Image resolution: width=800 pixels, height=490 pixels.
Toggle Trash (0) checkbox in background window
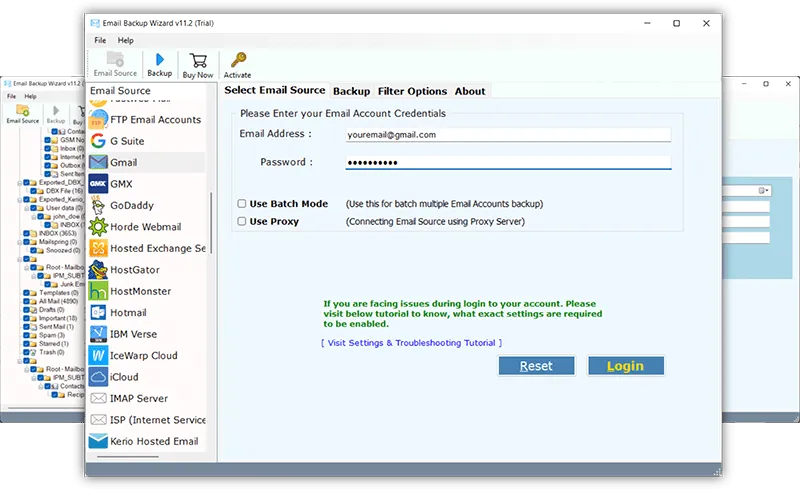(27, 352)
